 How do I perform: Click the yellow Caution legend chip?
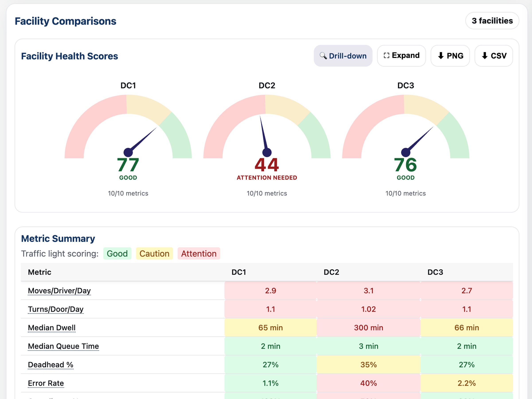155,254
